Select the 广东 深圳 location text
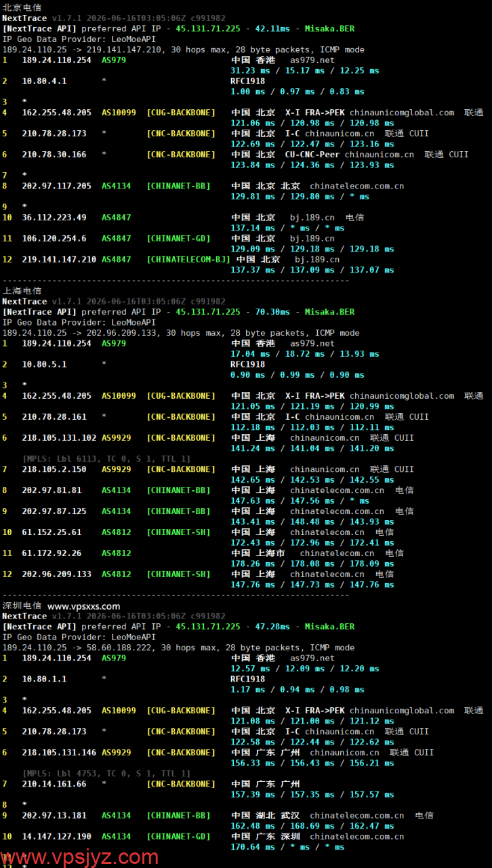The height and width of the screenshot is (868, 492). point(278,837)
